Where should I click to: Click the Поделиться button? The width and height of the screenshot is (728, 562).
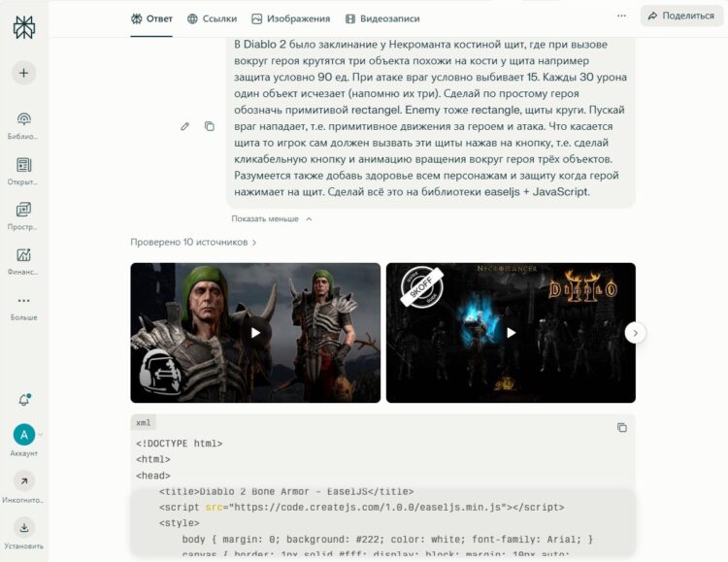pyautogui.click(x=681, y=16)
